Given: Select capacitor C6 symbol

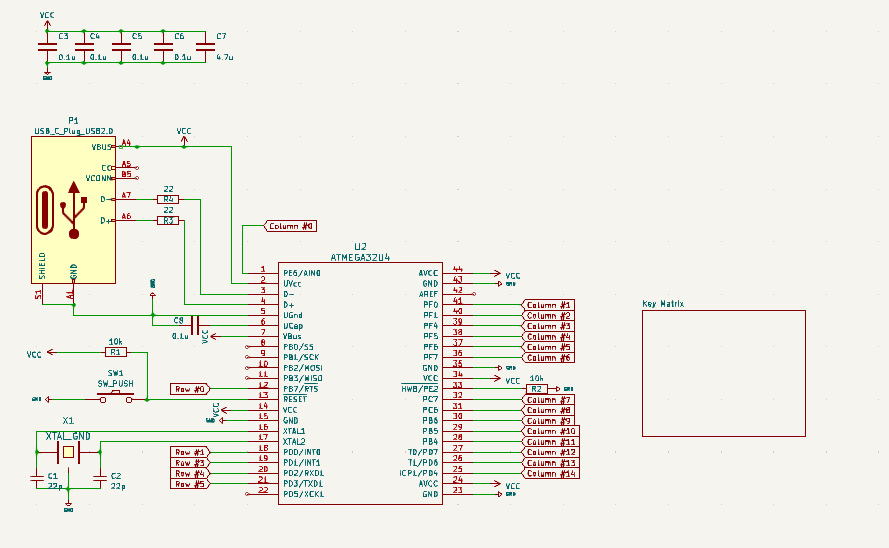Looking at the screenshot, I should [163, 47].
